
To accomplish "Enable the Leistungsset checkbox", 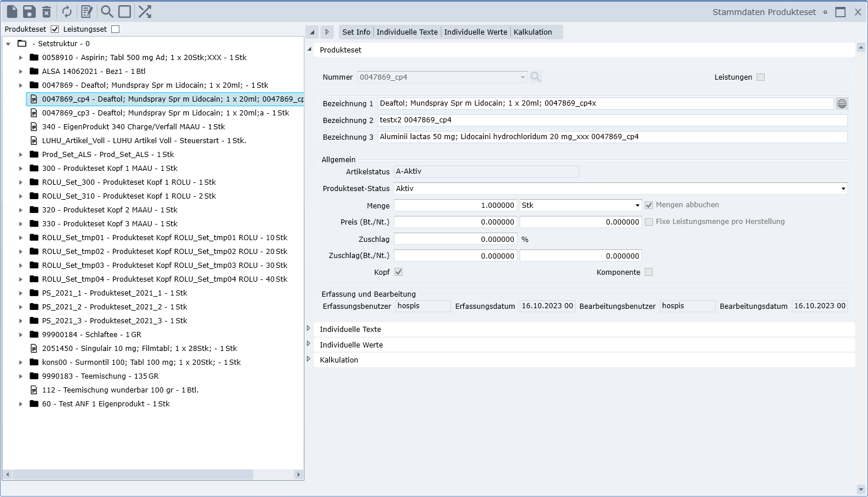I will pos(115,29).
